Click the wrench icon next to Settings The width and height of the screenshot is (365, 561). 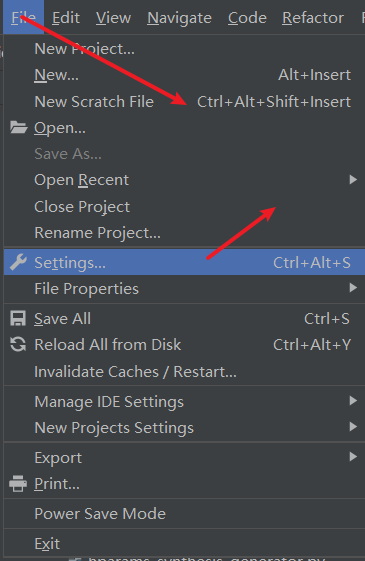(18, 262)
